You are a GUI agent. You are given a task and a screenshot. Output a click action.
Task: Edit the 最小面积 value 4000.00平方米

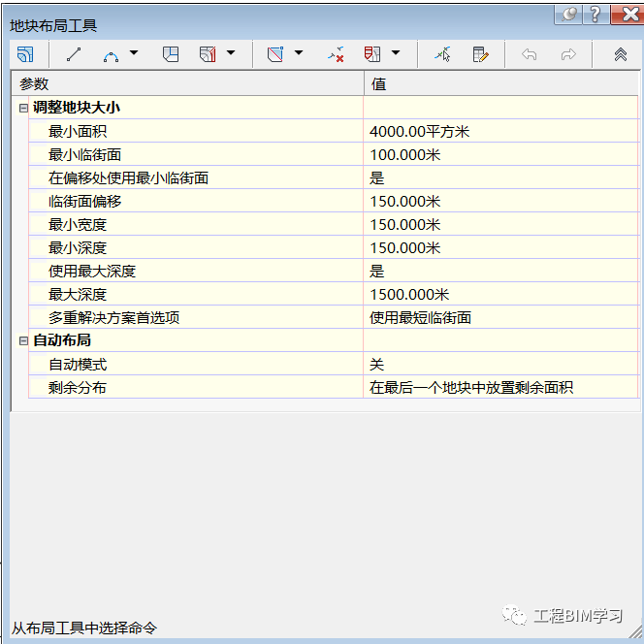tap(501, 132)
